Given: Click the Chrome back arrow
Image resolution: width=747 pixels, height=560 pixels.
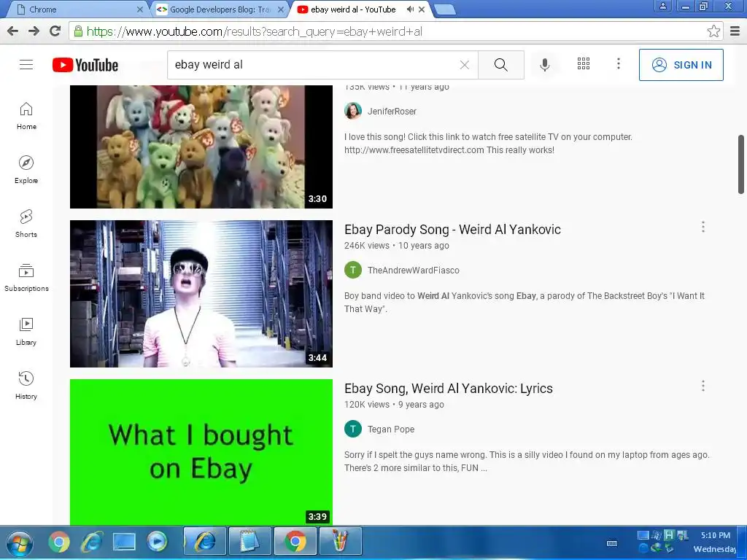Looking at the screenshot, I should pos(13,31).
